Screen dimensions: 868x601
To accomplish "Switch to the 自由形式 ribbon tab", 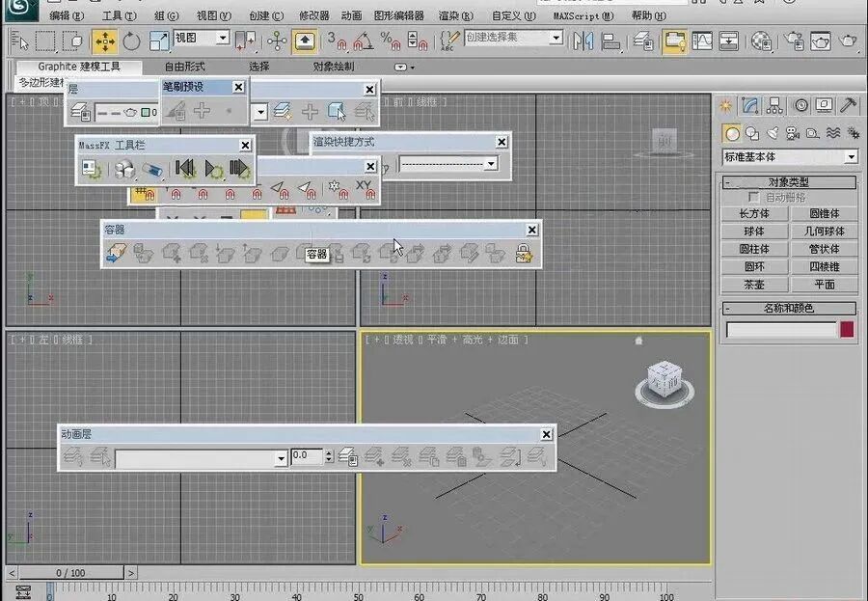I will pyautogui.click(x=185, y=67).
